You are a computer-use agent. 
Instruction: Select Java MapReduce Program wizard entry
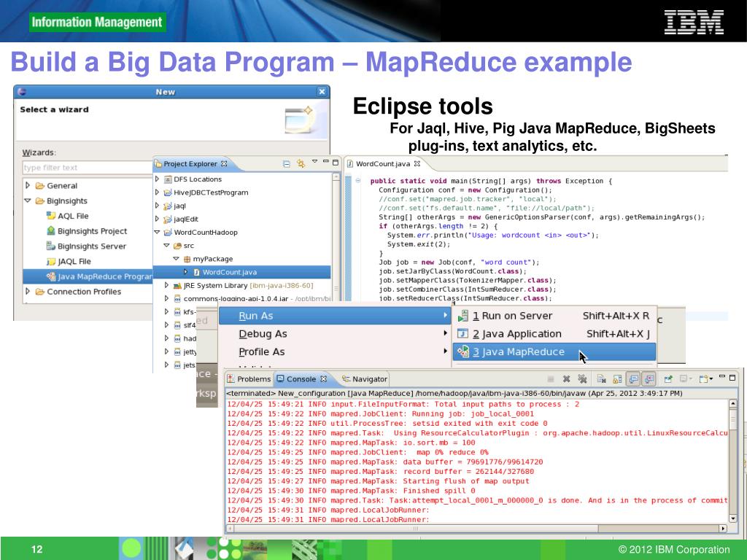pyautogui.click(x=88, y=276)
